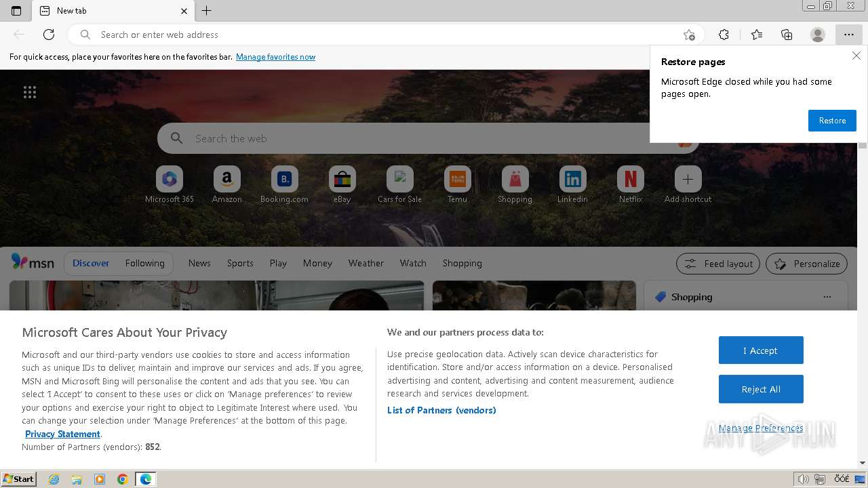Click the Search the web box
Screen dimensions: 868x488
428,138
